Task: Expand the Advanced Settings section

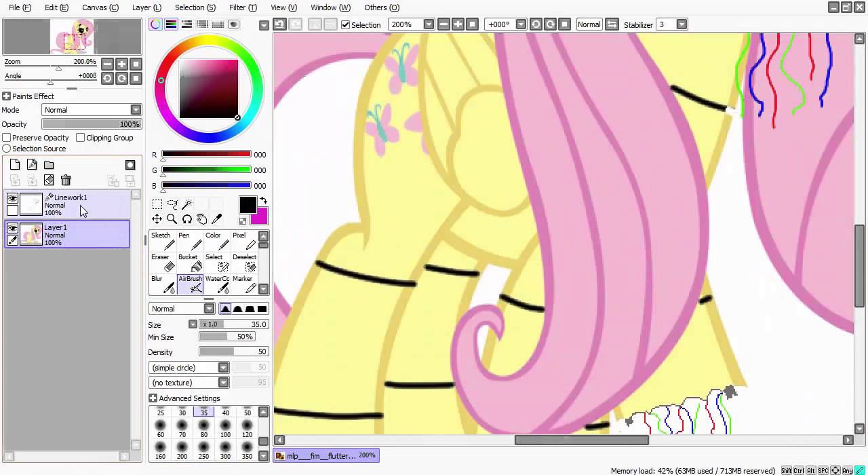Action: tap(153, 398)
